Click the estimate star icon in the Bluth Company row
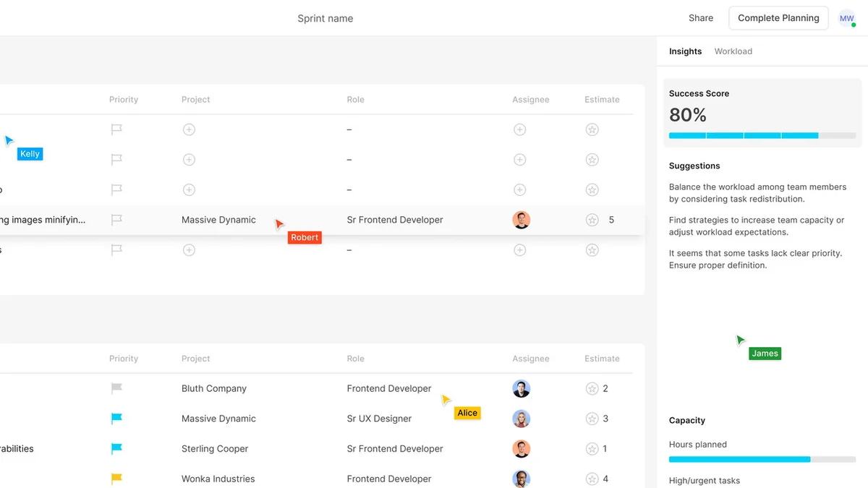868x488 pixels. click(x=592, y=388)
